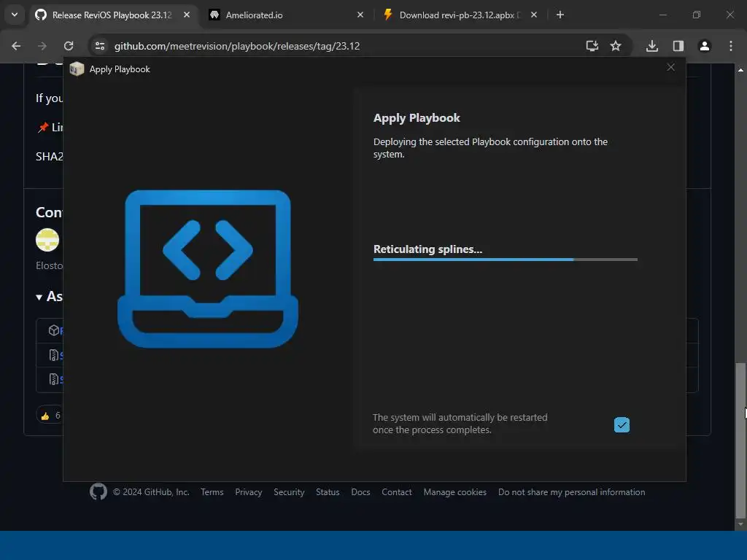Click the first source code zip icon
Image resolution: width=747 pixels, height=560 pixels.
click(54, 355)
